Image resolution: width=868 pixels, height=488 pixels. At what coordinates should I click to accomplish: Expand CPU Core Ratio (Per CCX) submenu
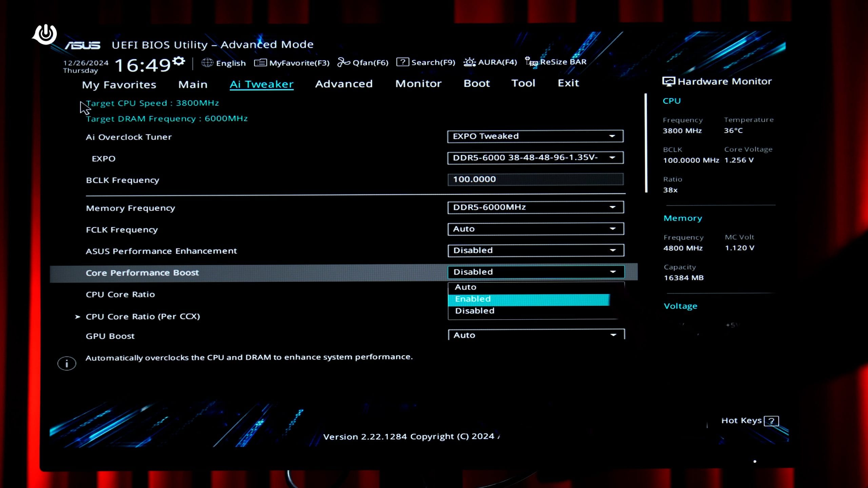point(142,317)
